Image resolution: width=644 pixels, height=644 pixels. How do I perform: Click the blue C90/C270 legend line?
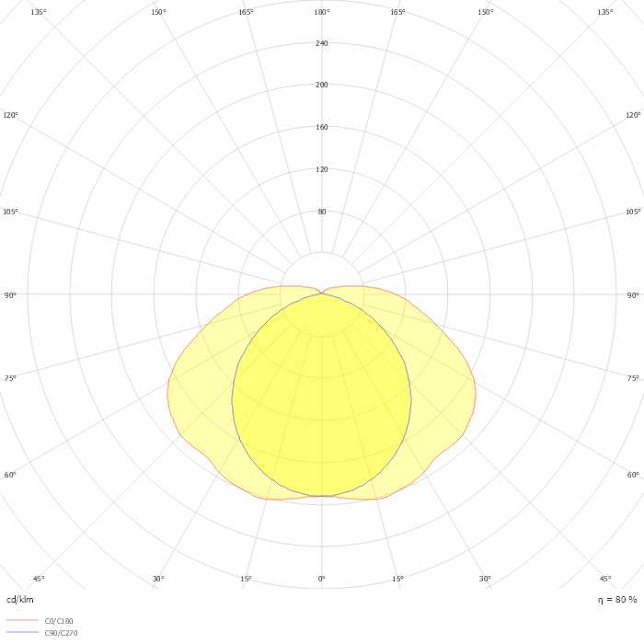tap(23, 632)
